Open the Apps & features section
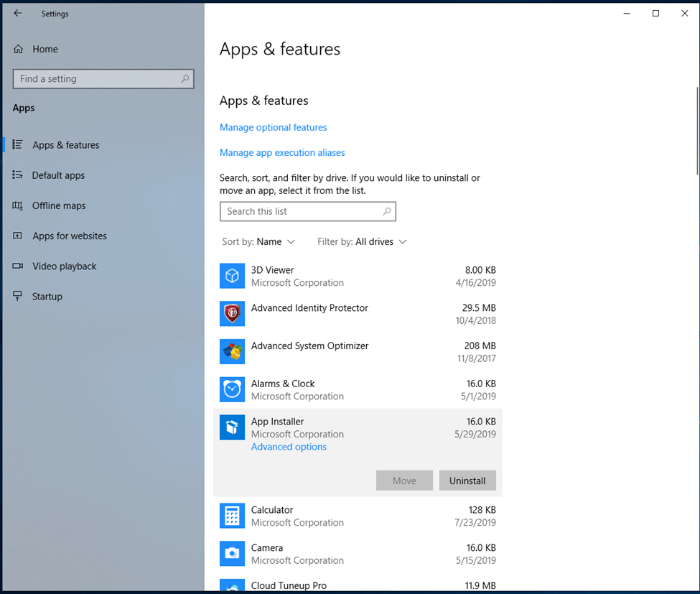 (x=66, y=144)
